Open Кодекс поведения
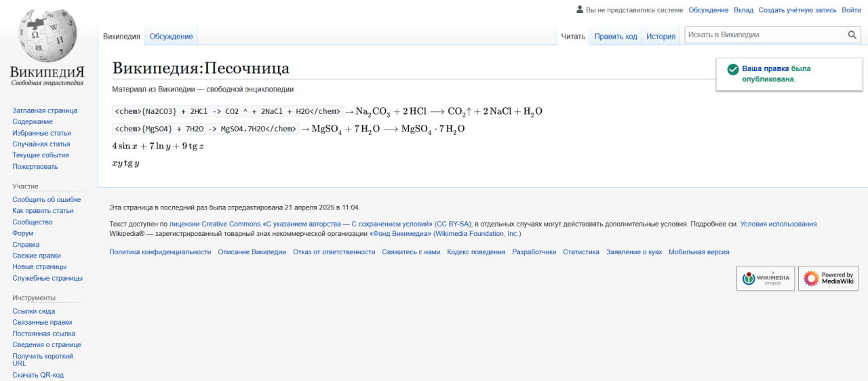 tap(476, 252)
